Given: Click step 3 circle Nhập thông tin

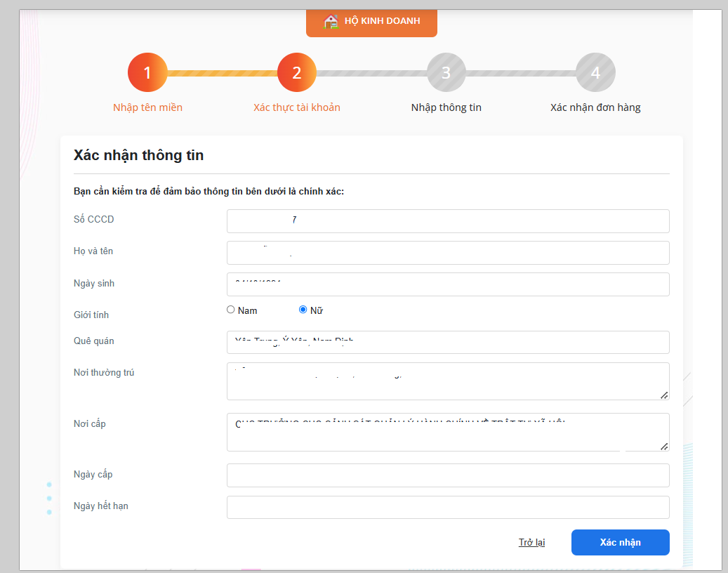Looking at the screenshot, I should click(446, 72).
